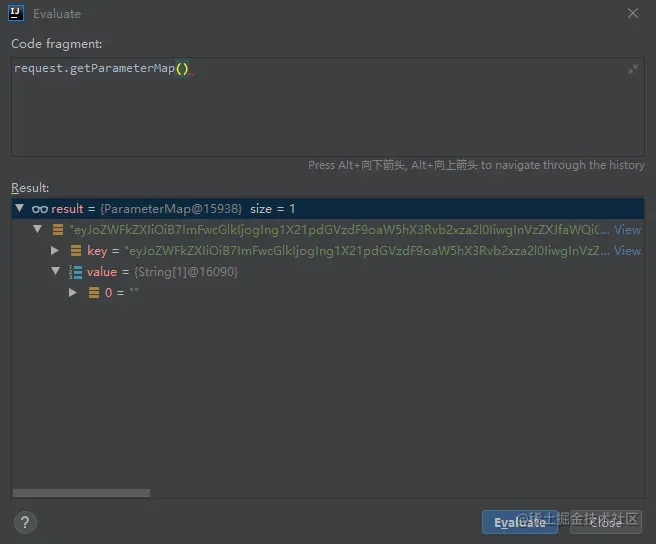Click the Close button
Image resolution: width=656 pixels, height=544 pixels.
(605, 522)
